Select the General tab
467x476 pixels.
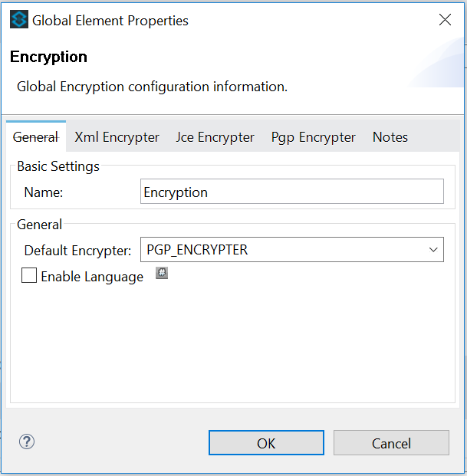click(x=36, y=137)
